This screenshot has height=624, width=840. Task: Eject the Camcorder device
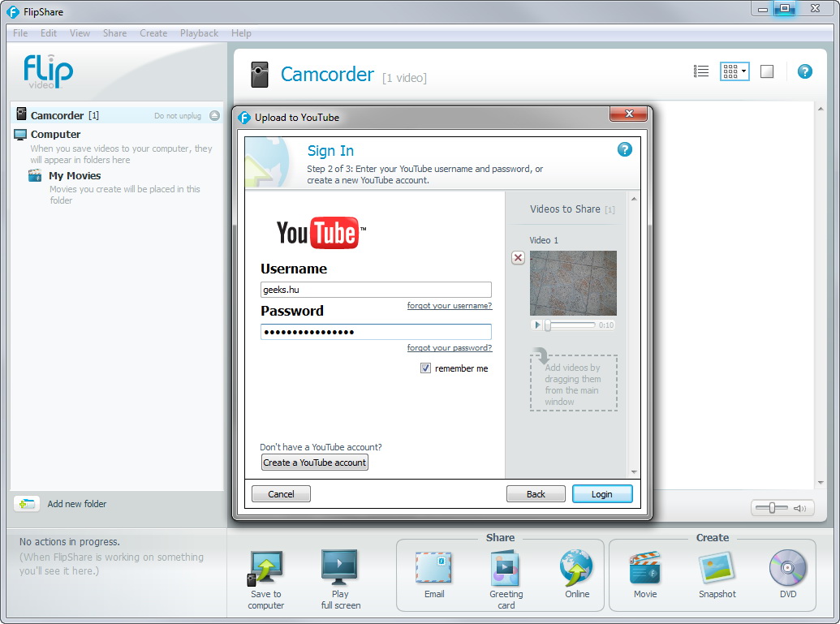(x=214, y=116)
